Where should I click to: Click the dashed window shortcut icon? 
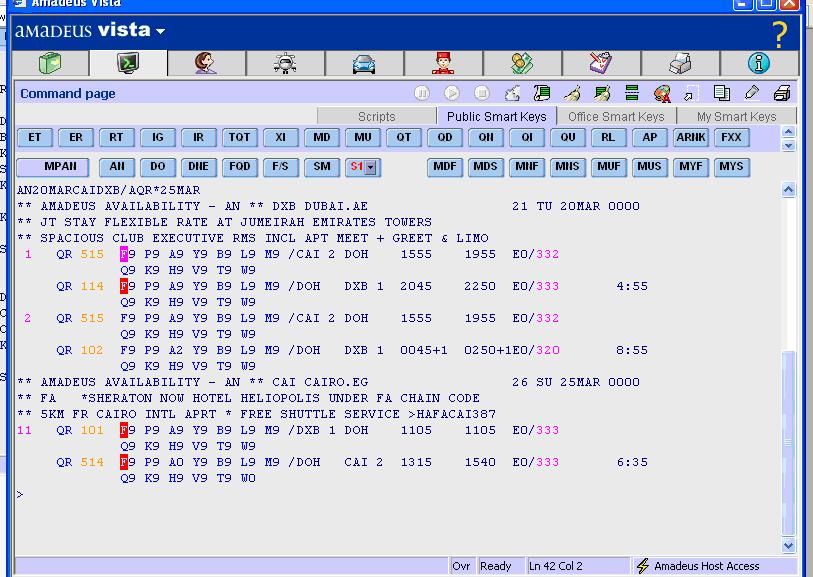tap(692, 93)
